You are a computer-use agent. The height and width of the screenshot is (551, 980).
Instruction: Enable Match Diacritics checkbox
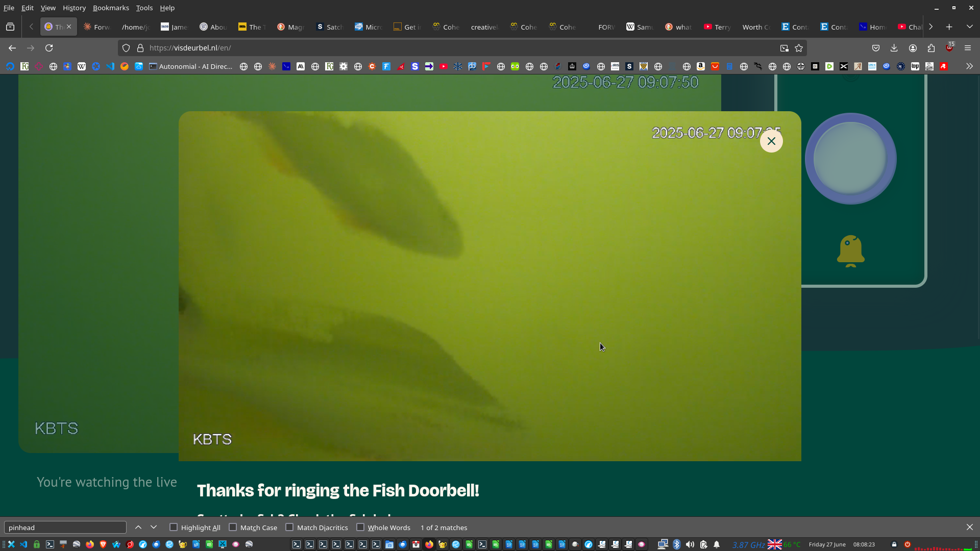coord(289,528)
